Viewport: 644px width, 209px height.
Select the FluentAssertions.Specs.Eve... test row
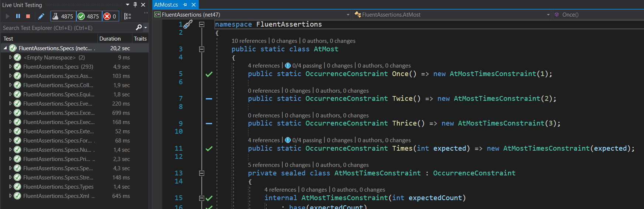click(75, 103)
